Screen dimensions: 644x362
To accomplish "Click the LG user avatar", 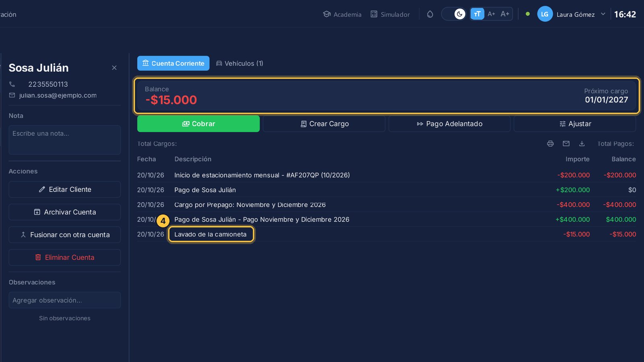I will (545, 14).
